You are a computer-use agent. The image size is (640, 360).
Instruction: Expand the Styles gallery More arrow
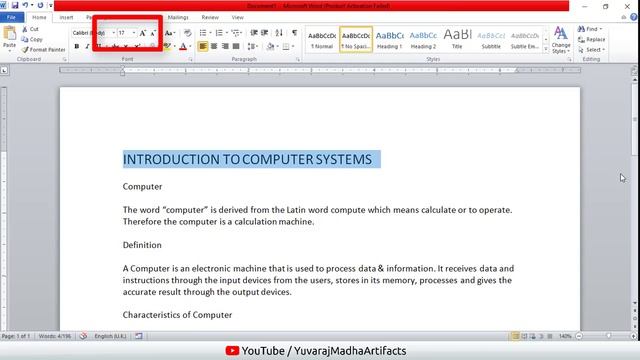(546, 49)
